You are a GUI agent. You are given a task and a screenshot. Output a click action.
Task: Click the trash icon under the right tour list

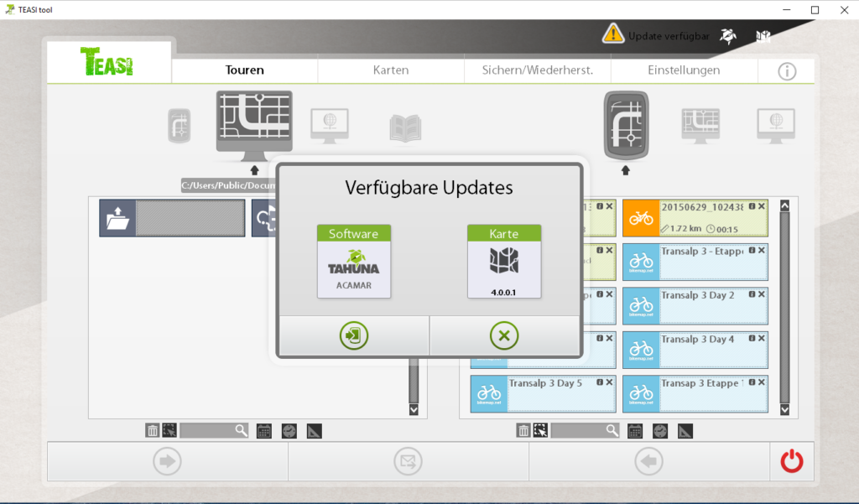(523, 430)
